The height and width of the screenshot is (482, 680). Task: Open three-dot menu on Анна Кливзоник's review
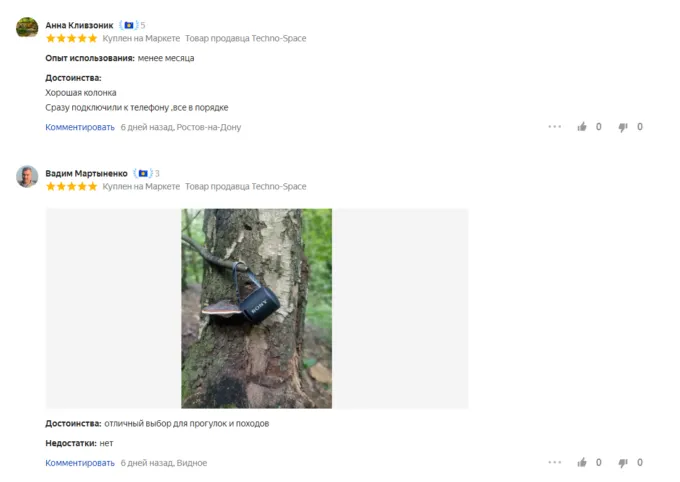click(x=555, y=127)
